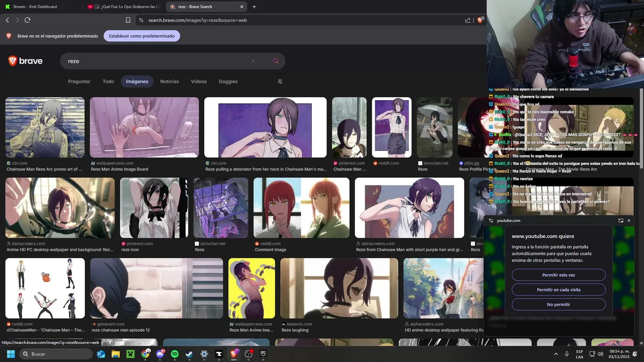Click the share icon in address bar

pos(468,20)
